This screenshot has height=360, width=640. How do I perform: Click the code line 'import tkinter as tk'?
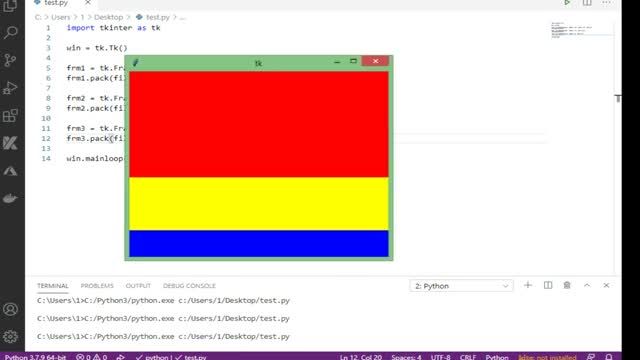pyautogui.click(x=113, y=28)
